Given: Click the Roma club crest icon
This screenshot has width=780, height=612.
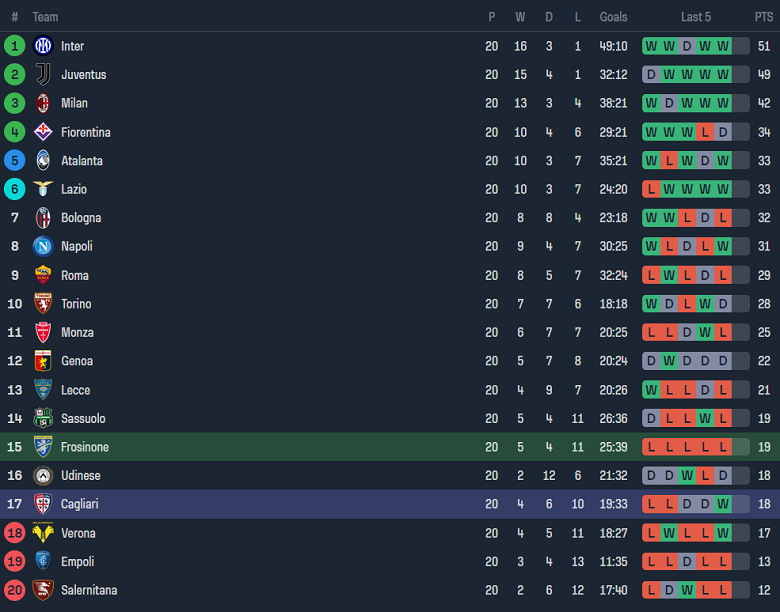Looking at the screenshot, I should (43, 275).
